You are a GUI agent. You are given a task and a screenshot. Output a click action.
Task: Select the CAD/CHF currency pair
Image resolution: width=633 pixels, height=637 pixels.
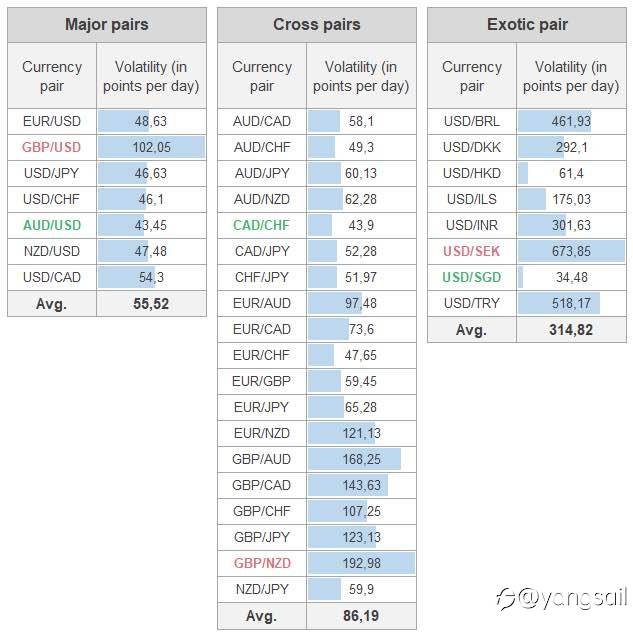tap(261, 225)
